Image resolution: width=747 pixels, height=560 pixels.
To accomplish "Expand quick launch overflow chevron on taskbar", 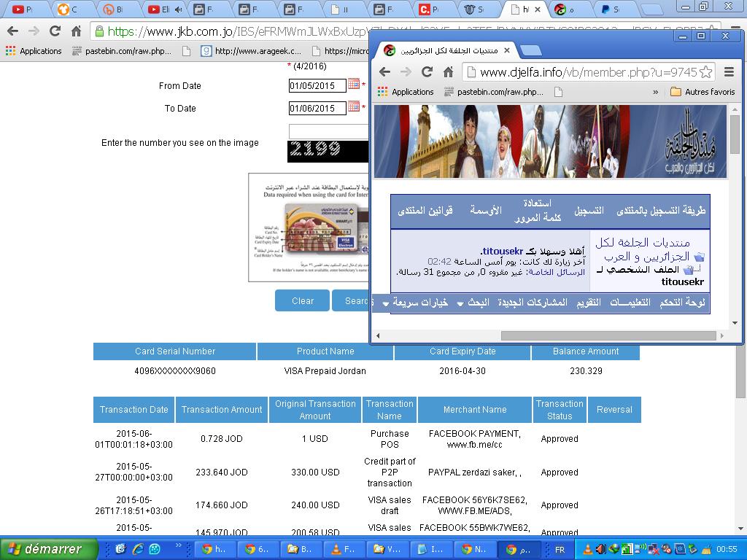I will pyautogui.click(x=178, y=545).
